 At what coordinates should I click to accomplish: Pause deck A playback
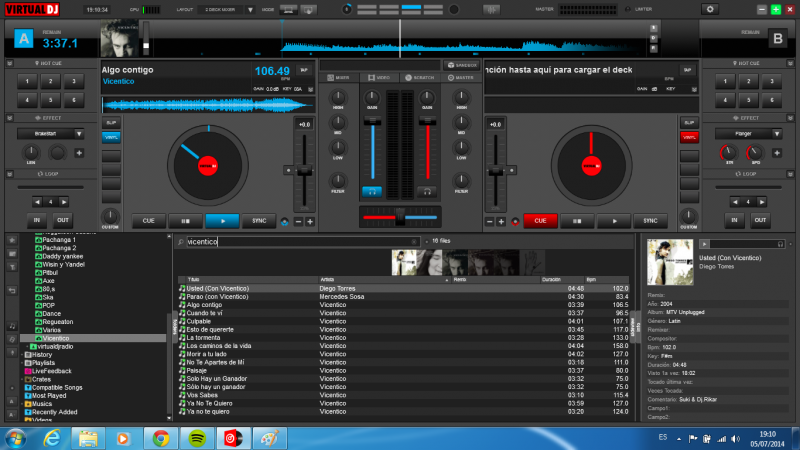click(x=186, y=221)
